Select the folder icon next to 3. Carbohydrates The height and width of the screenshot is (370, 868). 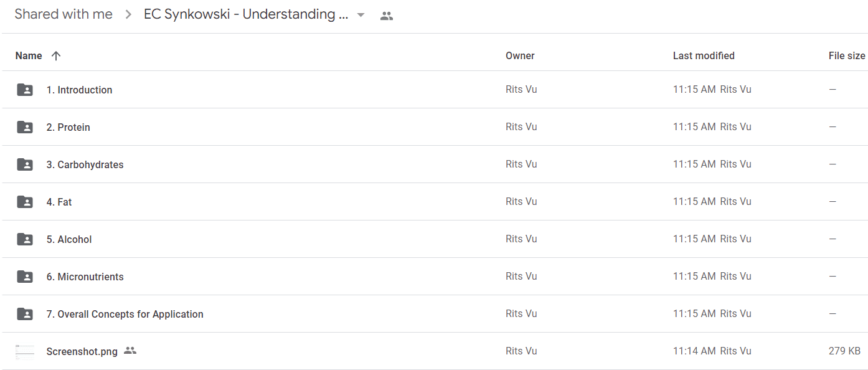pyautogui.click(x=25, y=164)
